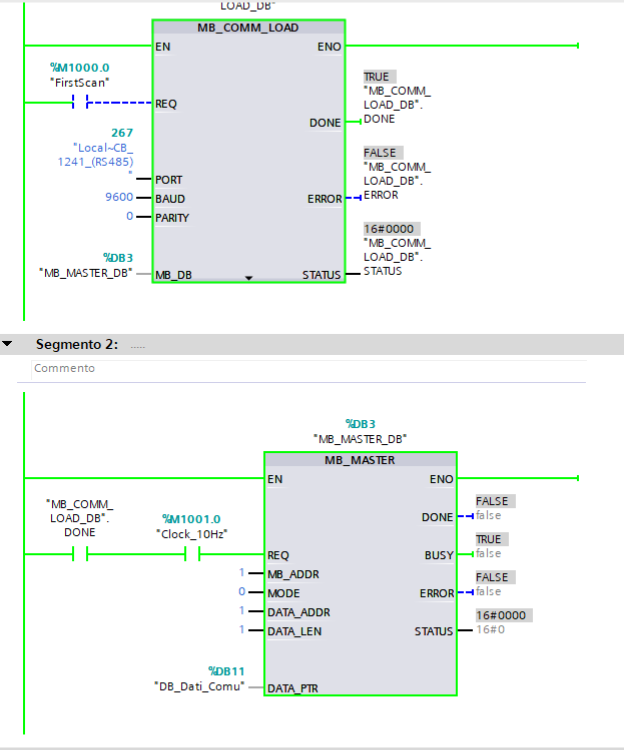
Task: Click the PARITY input value 0
Action: pos(129,217)
